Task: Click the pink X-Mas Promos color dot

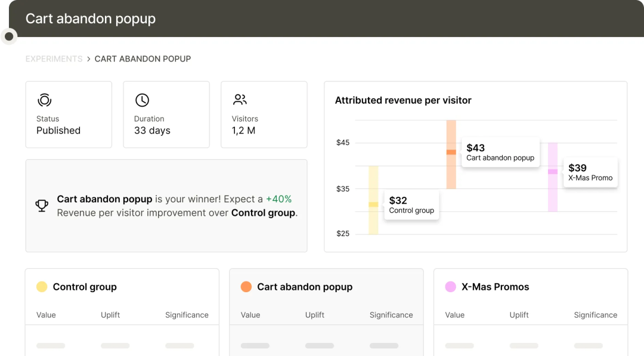Action: (x=450, y=287)
